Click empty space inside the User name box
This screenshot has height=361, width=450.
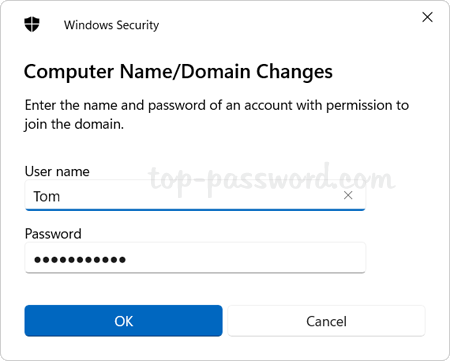click(x=200, y=195)
